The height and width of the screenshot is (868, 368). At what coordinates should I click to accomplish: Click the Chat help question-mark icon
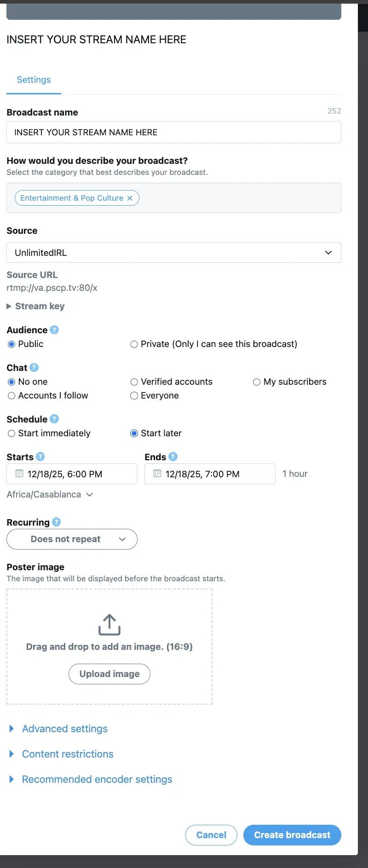(34, 368)
